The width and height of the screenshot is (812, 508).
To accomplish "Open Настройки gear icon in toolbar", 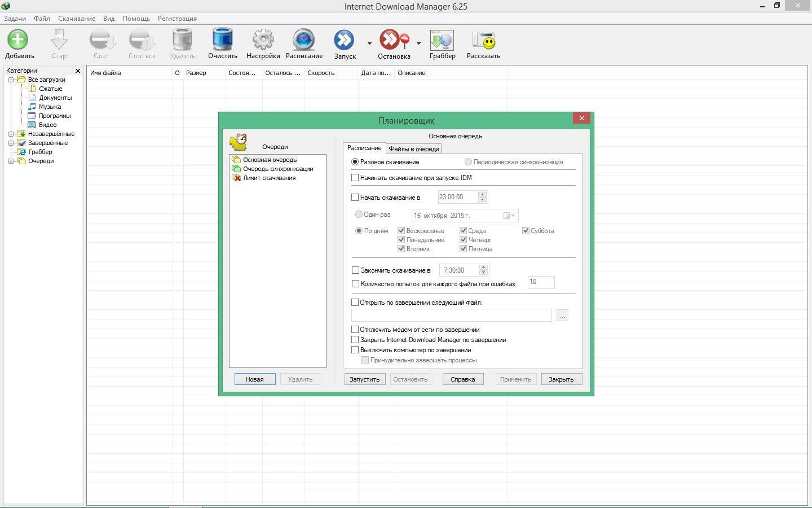I will [x=263, y=40].
